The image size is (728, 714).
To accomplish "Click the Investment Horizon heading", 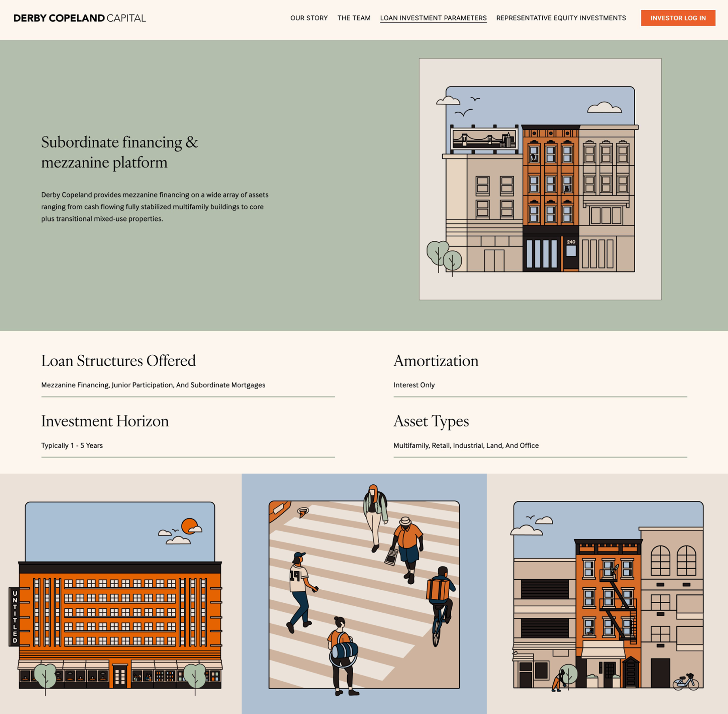I will click(x=105, y=421).
